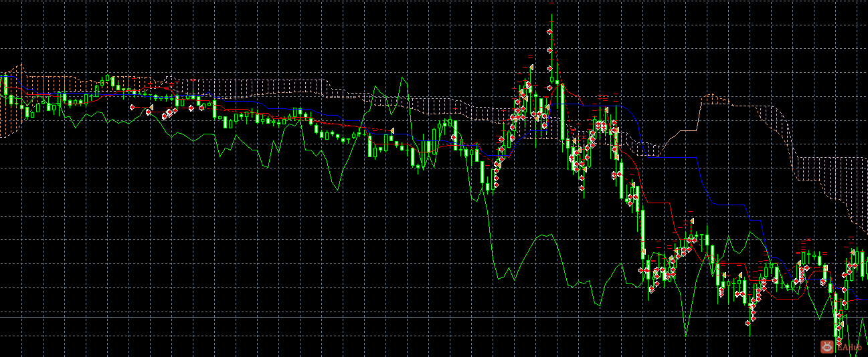Click the leftmost red arrow marker on chart
This screenshot has height=357, width=868.
(132, 107)
